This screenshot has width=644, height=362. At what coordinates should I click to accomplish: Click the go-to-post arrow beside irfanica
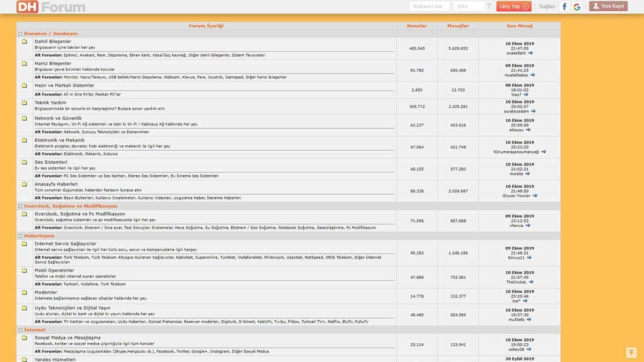[x=528, y=226]
